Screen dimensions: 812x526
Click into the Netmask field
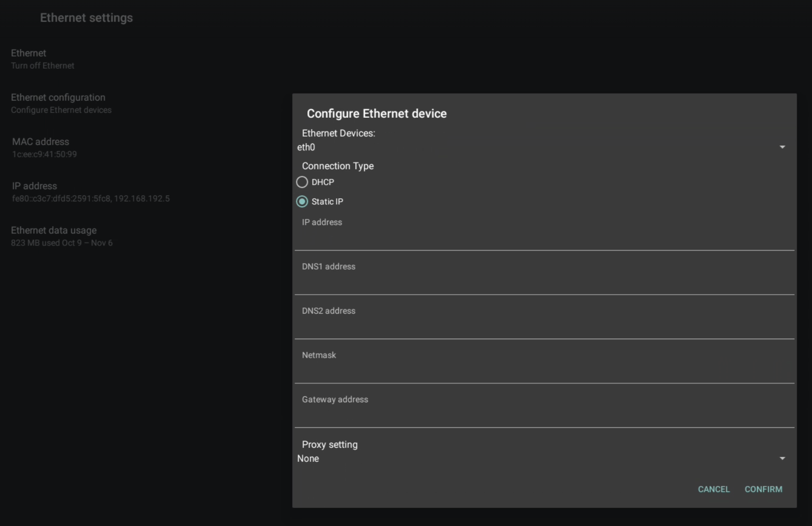544,372
